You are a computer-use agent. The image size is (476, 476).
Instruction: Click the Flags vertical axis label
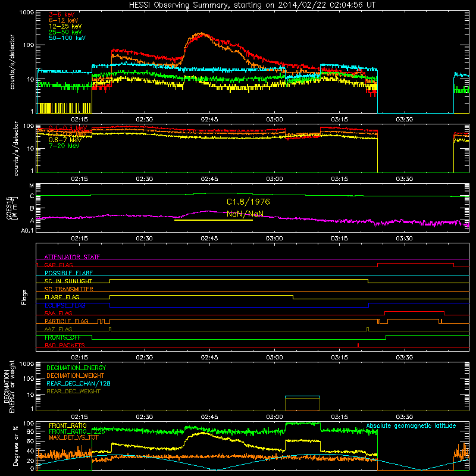(24, 297)
